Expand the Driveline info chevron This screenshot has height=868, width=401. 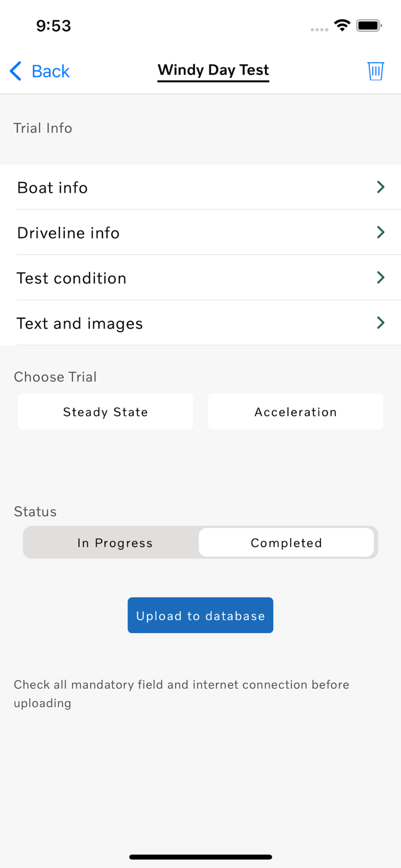tap(381, 232)
